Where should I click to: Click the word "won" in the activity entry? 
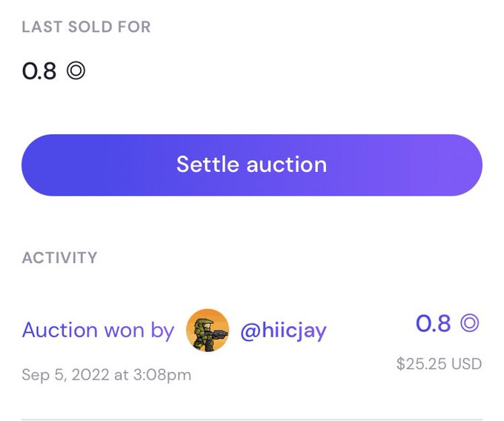[x=125, y=330]
